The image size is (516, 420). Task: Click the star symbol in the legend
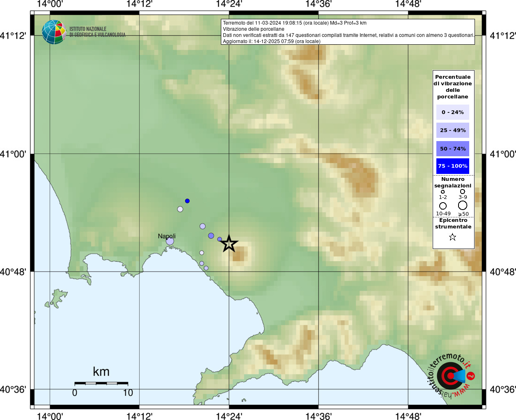tap(452, 237)
